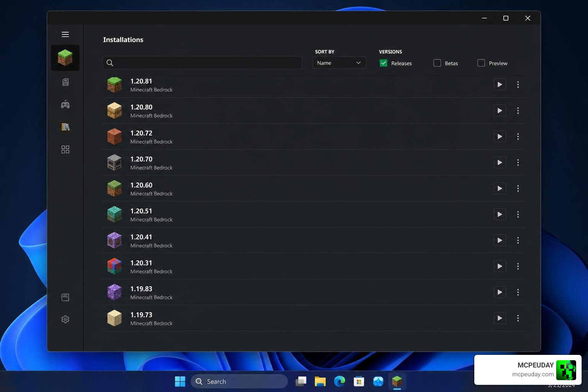Open the bookshelf library sidebar icon
Screen dimensions: 588x392
coord(65,127)
